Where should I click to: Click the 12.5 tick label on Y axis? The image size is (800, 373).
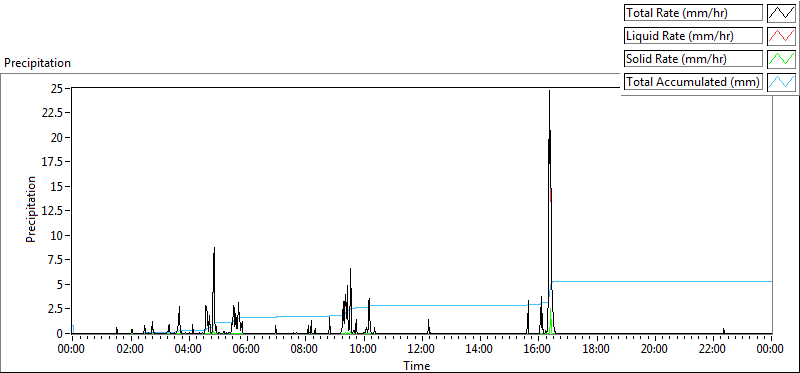coord(59,211)
